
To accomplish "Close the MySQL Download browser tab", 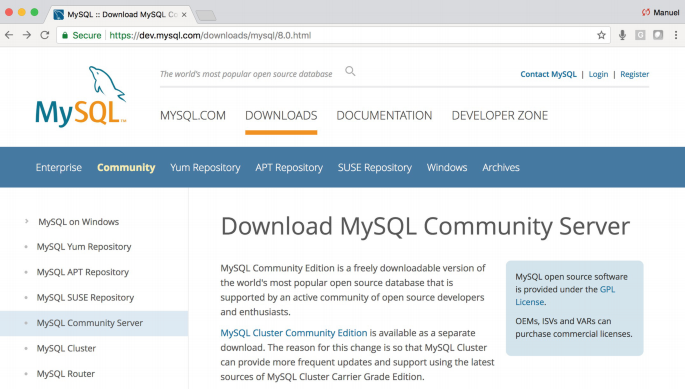I will [184, 14].
